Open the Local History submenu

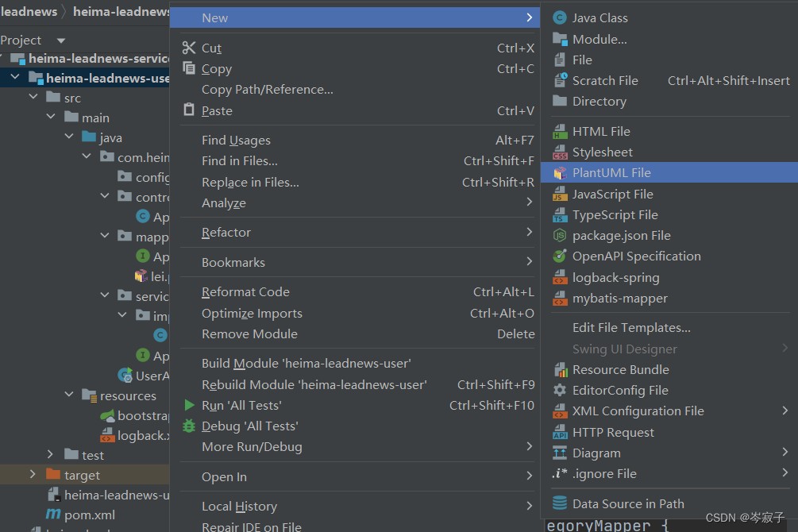click(x=239, y=506)
